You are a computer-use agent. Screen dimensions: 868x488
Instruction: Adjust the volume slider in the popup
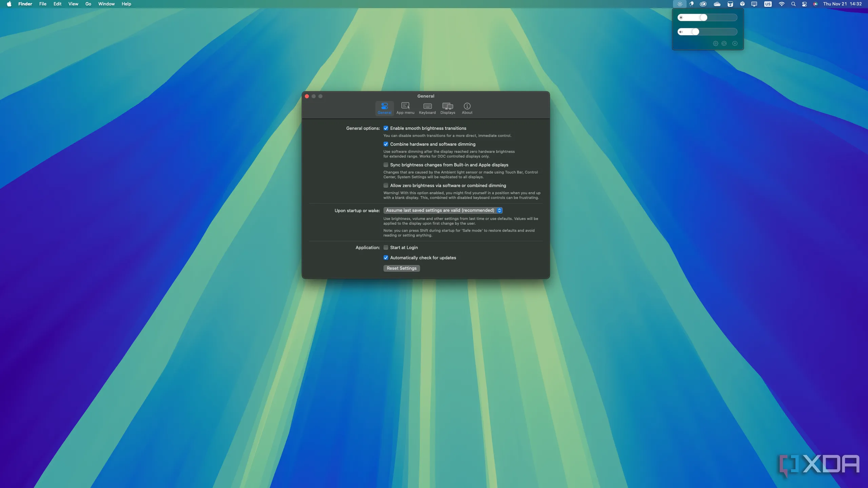pyautogui.click(x=696, y=32)
